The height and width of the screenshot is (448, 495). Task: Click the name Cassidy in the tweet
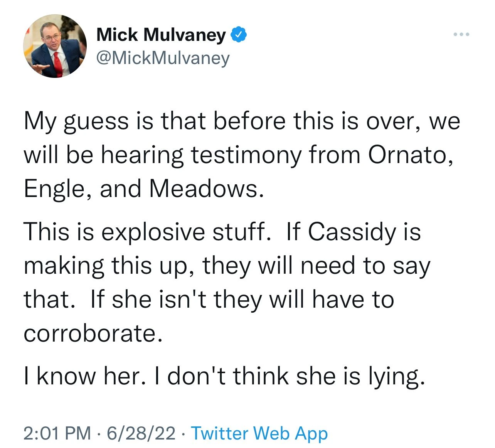pyautogui.click(x=352, y=232)
